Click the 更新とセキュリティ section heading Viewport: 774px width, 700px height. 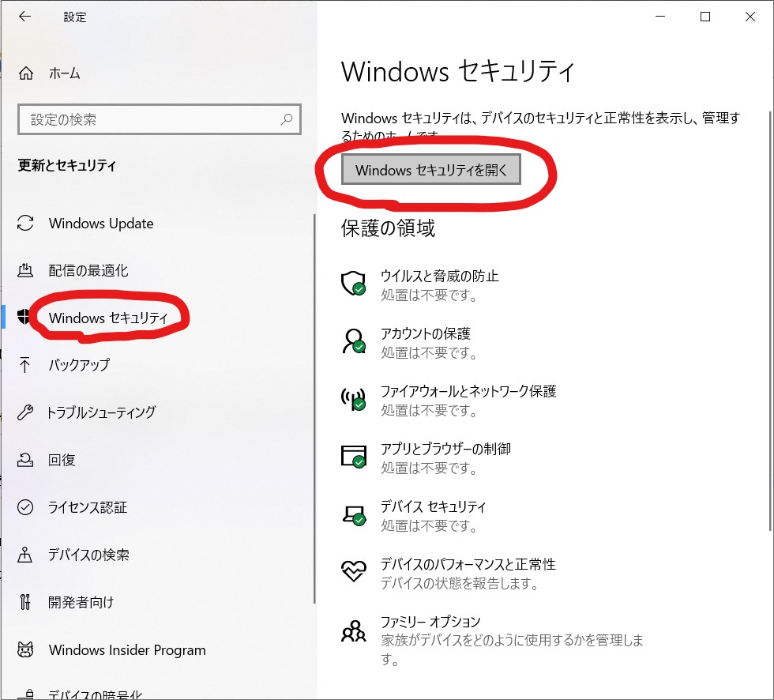tap(67, 165)
